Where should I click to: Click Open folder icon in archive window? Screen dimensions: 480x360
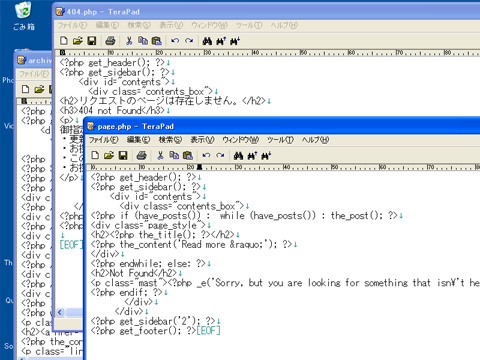(x=39, y=89)
